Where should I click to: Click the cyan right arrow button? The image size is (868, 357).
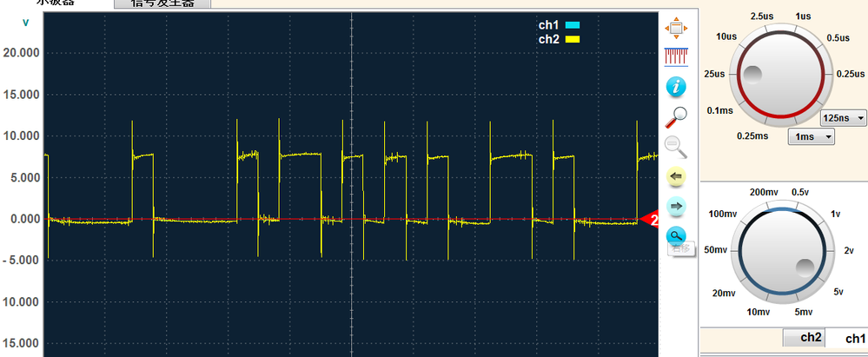675,207
